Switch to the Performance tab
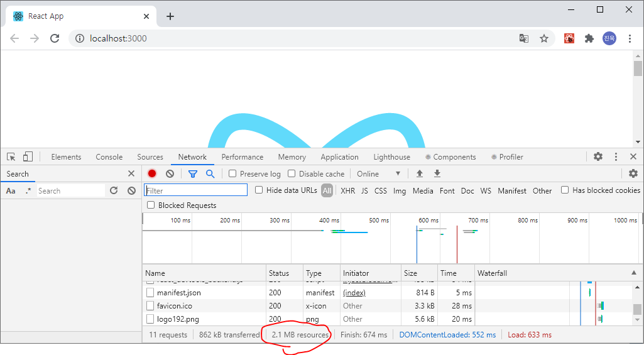Viewport: 644px width, 355px height. (x=243, y=157)
